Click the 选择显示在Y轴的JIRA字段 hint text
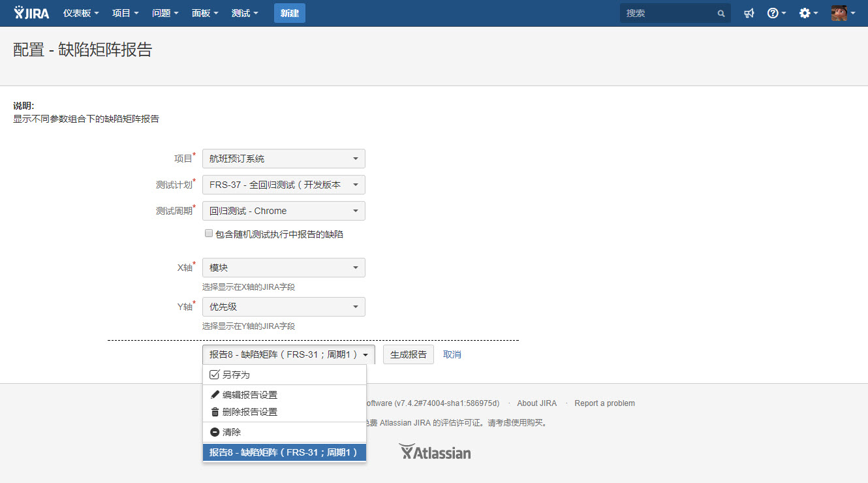Screen dimensions: 868x483 [249, 326]
